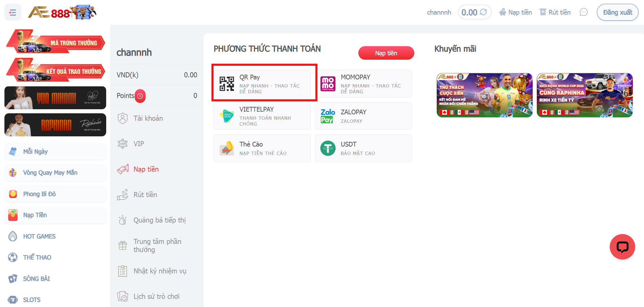644x307 pixels.
Task: Click the SLOTS icon in the sidebar
Action: [13, 300]
